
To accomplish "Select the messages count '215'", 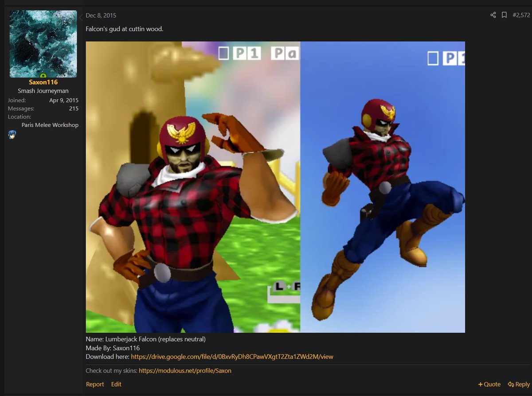I will tap(74, 109).
